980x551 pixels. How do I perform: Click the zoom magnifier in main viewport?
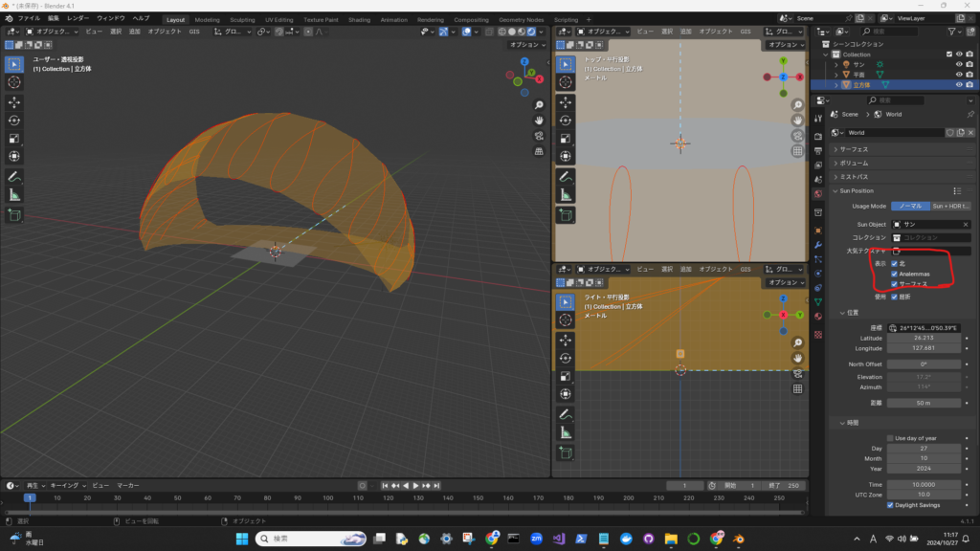pos(540,104)
